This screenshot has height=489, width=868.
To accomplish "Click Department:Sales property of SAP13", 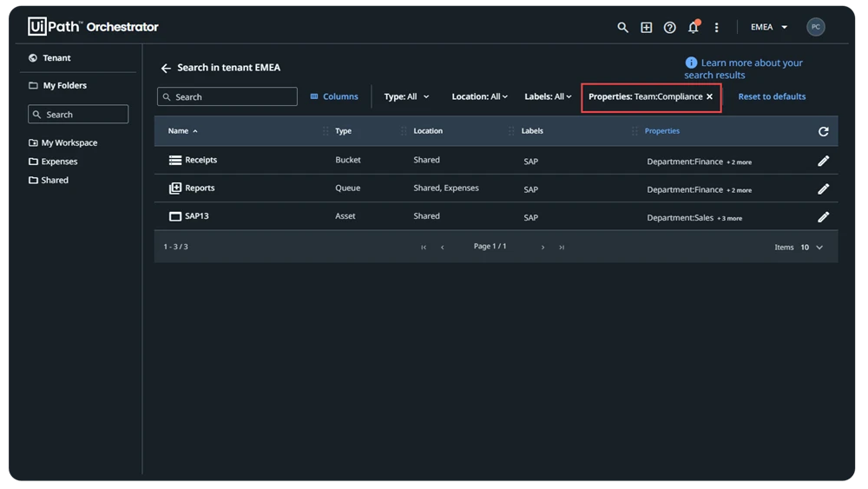I will coord(680,218).
